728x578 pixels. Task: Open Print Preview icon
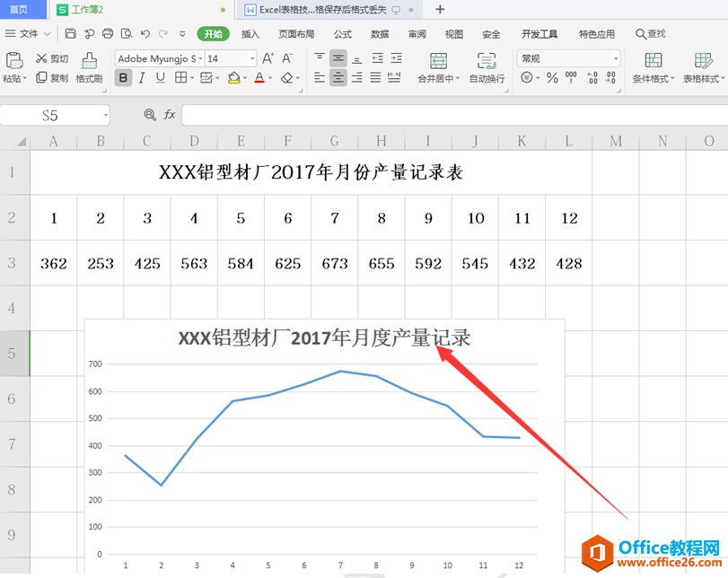click(127, 33)
